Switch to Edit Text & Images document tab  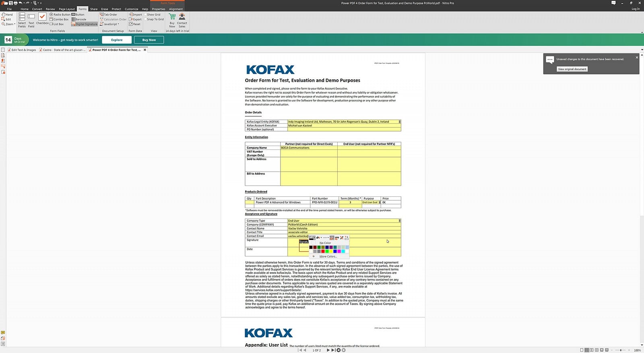22,50
